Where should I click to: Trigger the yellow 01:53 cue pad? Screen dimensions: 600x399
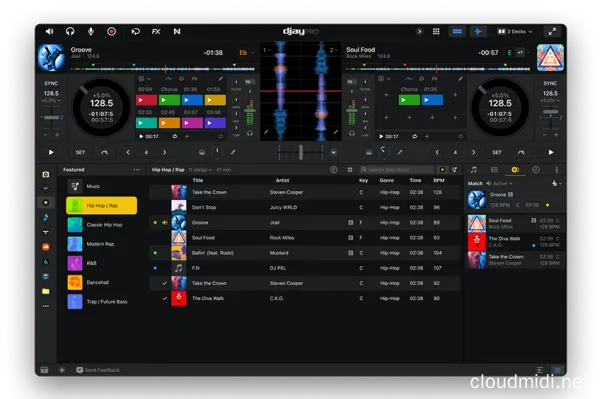coord(215,100)
